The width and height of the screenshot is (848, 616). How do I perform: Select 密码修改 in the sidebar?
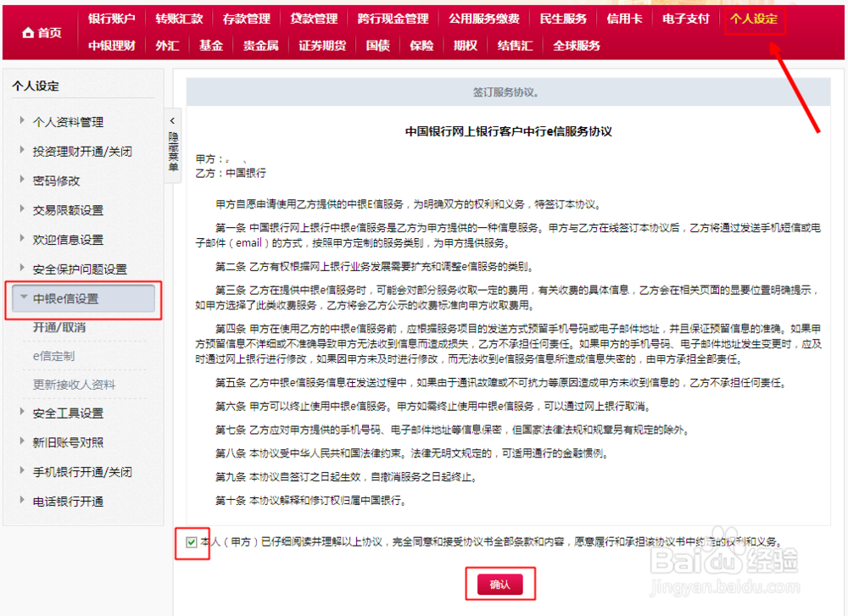56,181
